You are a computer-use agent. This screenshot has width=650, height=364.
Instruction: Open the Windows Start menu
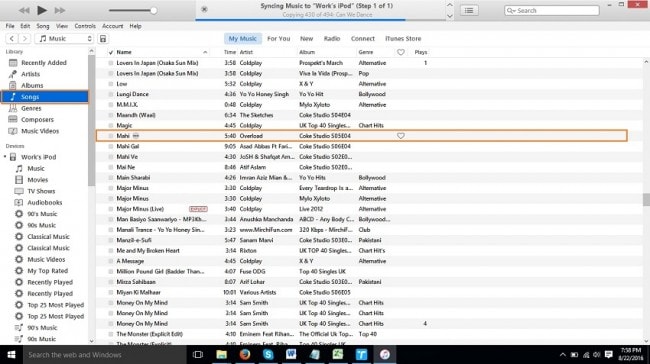11,354
